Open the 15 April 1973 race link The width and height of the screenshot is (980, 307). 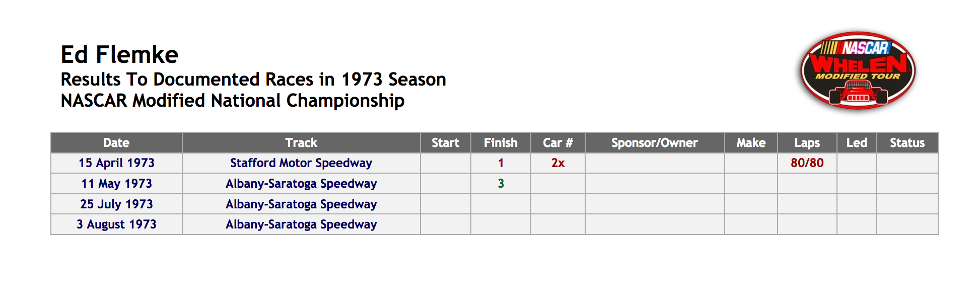[x=116, y=163]
